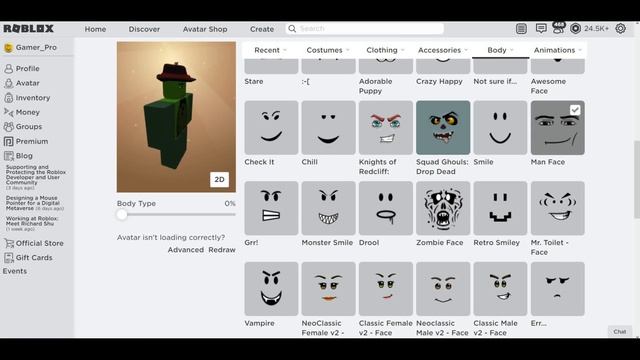Click the Gamer_Pro avatar icon
Image resolution: width=640 pixels, height=360 pixels.
(8, 48)
